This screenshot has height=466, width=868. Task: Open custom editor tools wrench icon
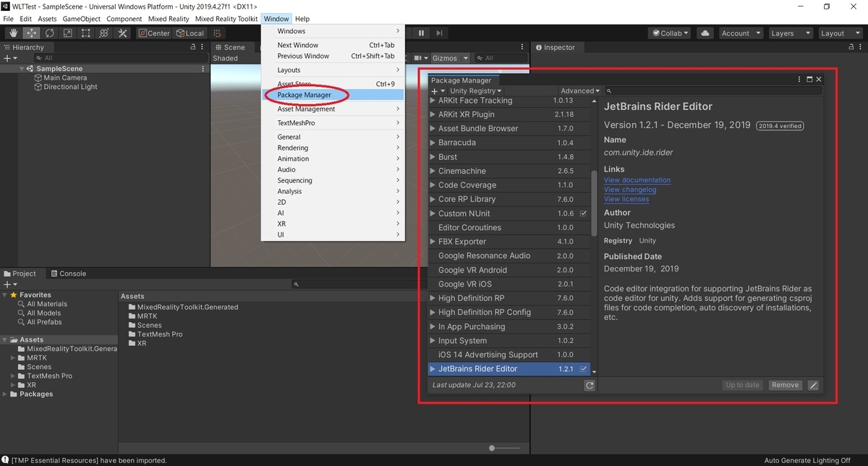pyautogui.click(x=122, y=33)
